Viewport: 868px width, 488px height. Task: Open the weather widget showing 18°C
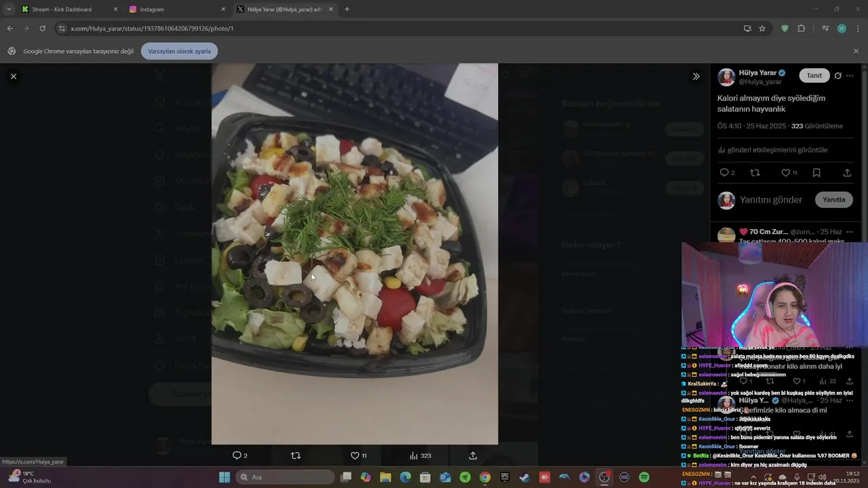pos(29,477)
